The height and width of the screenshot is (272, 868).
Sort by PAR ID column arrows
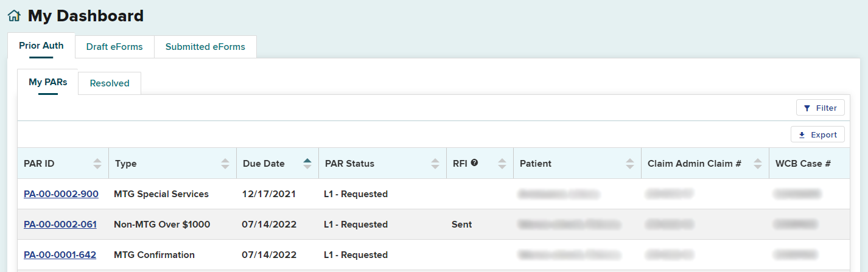[97, 164]
